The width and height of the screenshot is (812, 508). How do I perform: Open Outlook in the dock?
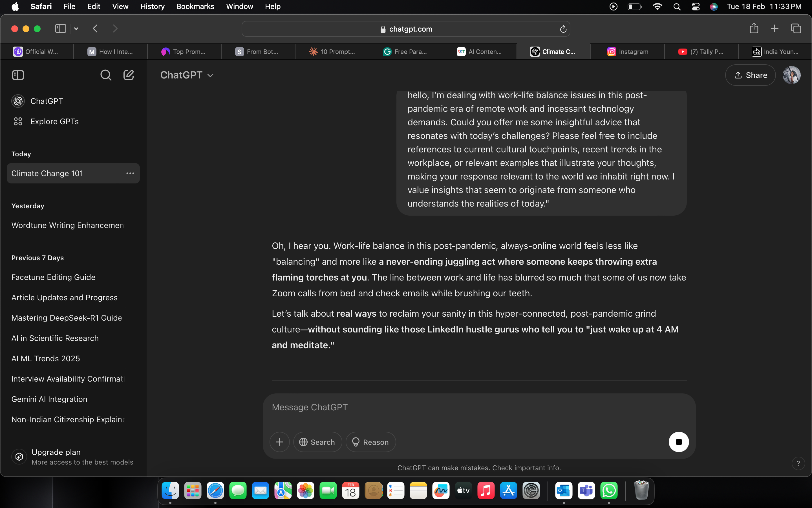pyautogui.click(x=564, y=491)
